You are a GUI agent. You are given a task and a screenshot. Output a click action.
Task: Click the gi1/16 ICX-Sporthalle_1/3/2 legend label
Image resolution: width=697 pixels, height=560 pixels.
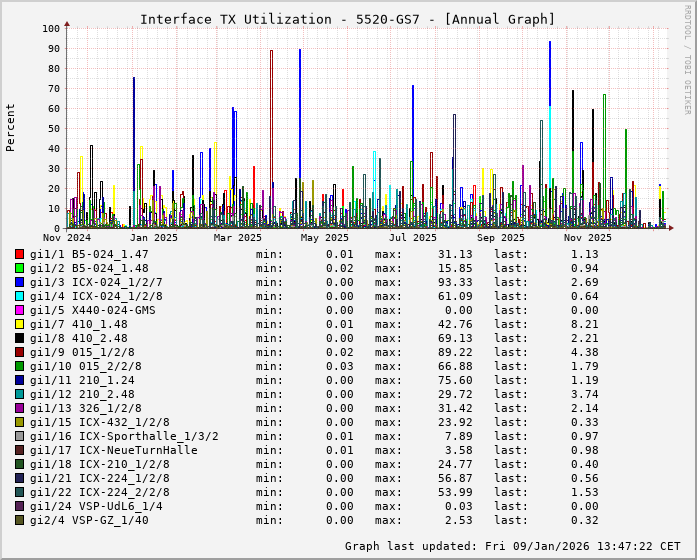point(124,436)
